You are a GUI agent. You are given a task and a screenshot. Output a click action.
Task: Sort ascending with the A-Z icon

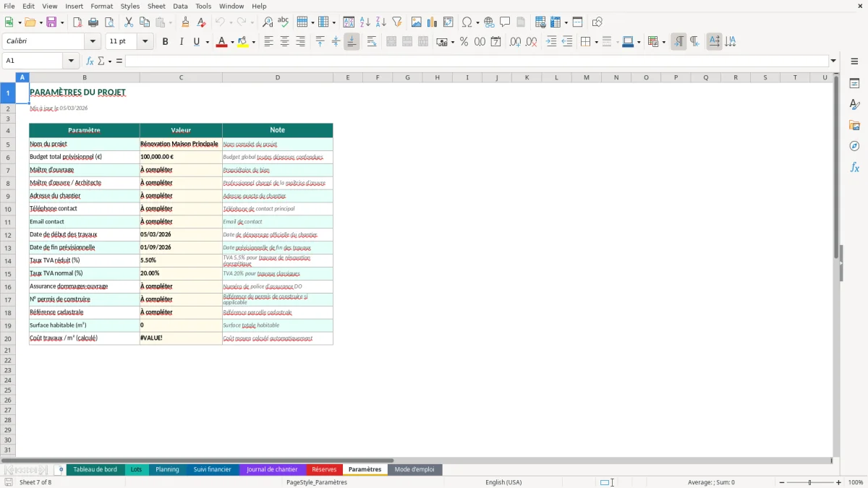365,22
